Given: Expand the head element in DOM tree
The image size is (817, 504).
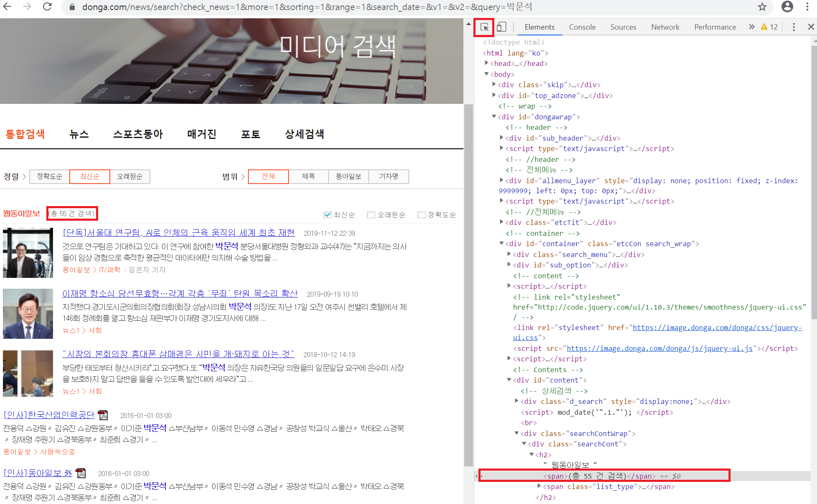Looking at the screenshot, I should 486,63.
